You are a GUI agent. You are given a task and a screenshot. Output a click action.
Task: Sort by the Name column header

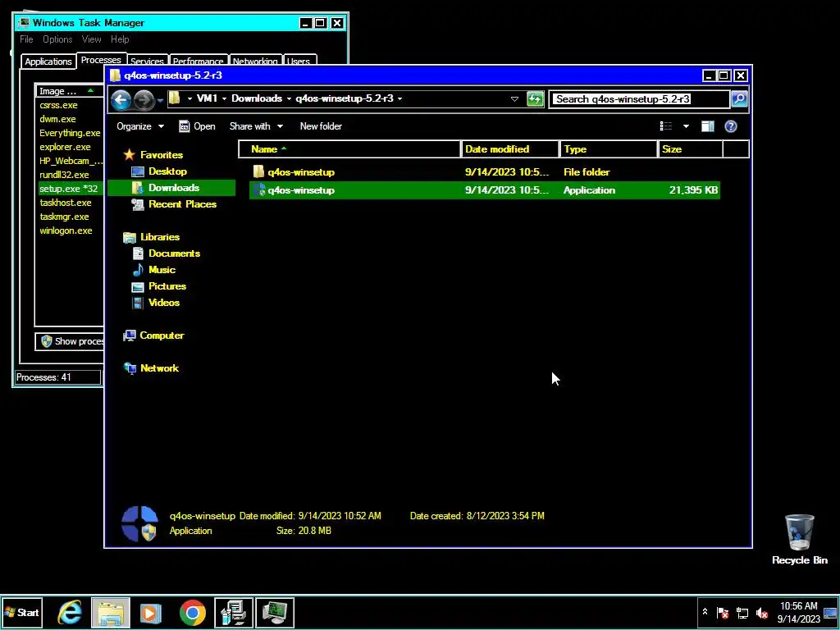[x=349, y=149]
